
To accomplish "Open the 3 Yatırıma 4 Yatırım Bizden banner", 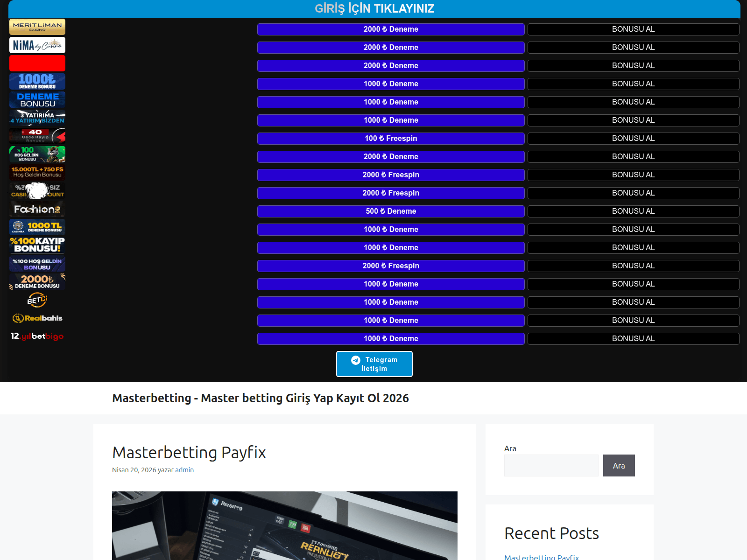I will 37,118.
